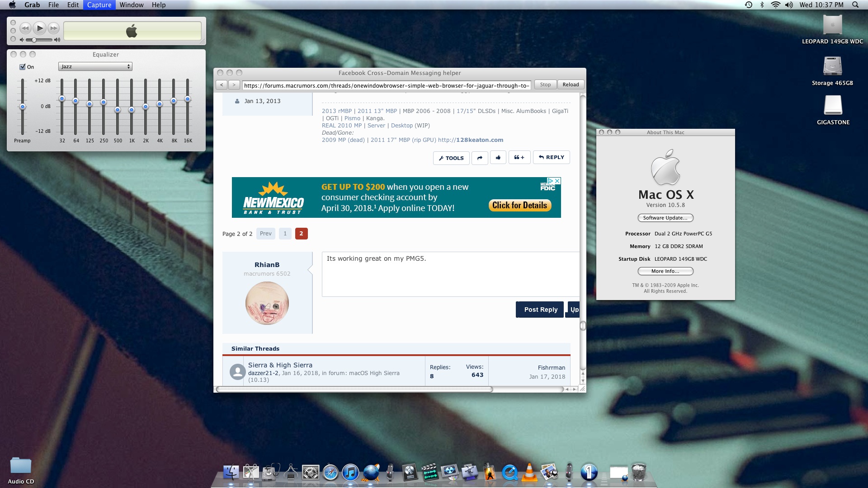Viewport: 868px width, 488px height.
Task: Open VLC cone icon in Dock
Action: pos(529,473)
